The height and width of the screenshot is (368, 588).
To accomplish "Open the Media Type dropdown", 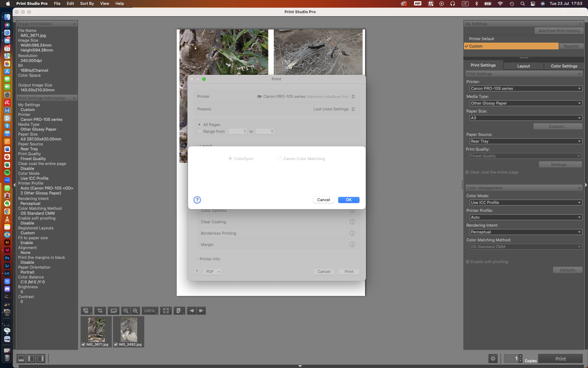I will pyautogui.click(x=526, y=103).
